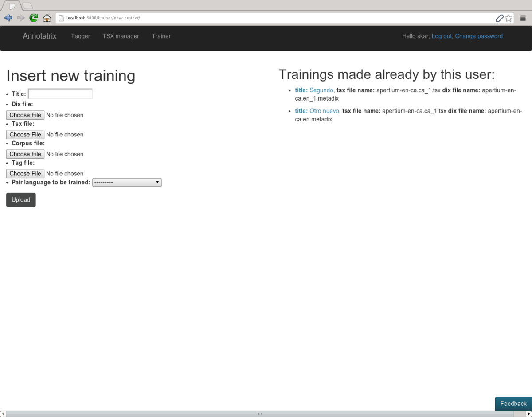The width and height of the screenshot is (532, 417).
Task: Click the browser back arrow icon
Action: click(x=8, y=18)
